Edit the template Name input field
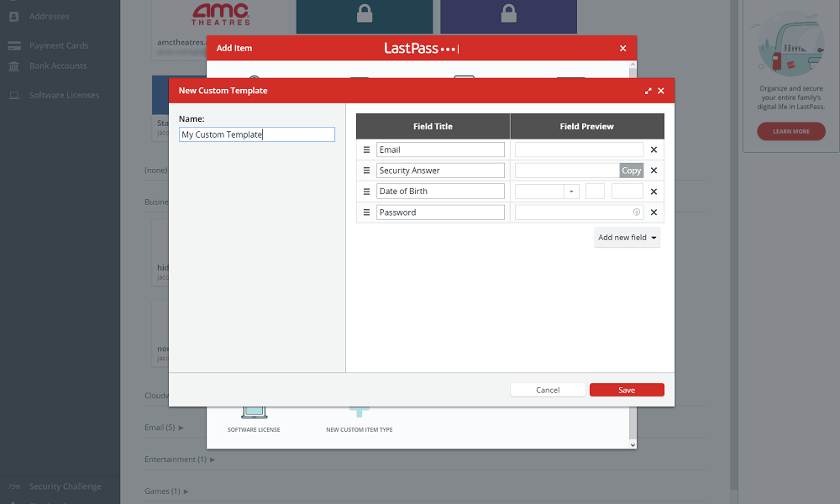The width and height of the screenshot is (840, 504). click(257, 134)
